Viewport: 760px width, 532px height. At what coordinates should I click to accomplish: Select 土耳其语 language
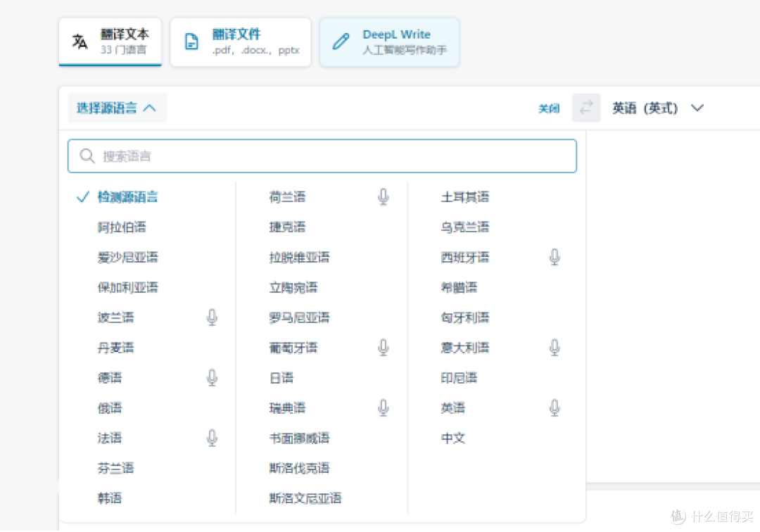(x=465, y=197)
